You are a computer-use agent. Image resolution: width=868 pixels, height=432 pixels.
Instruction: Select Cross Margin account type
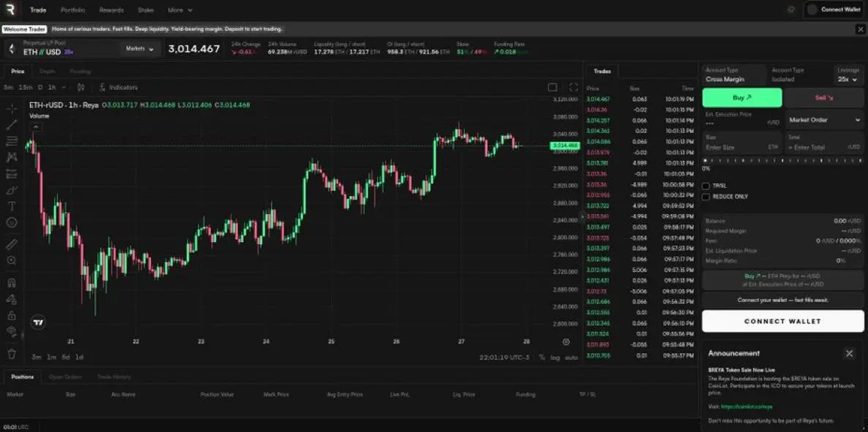coord(734,75)
